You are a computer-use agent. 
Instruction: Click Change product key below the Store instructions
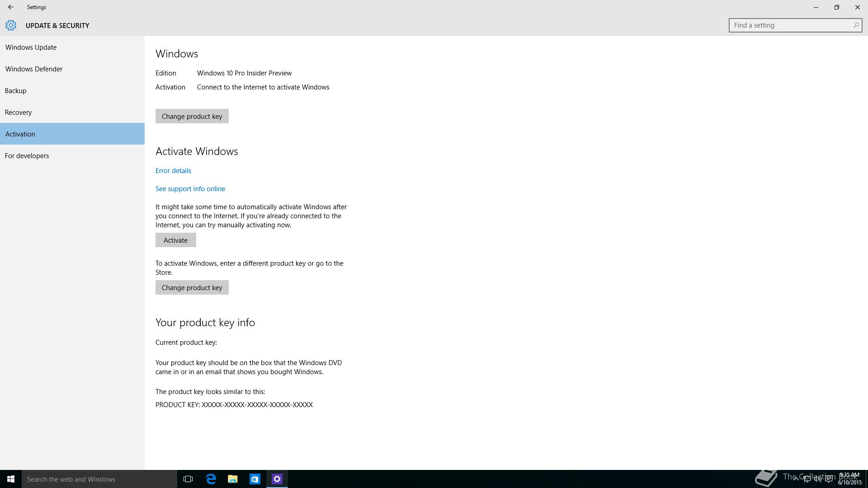192,287
